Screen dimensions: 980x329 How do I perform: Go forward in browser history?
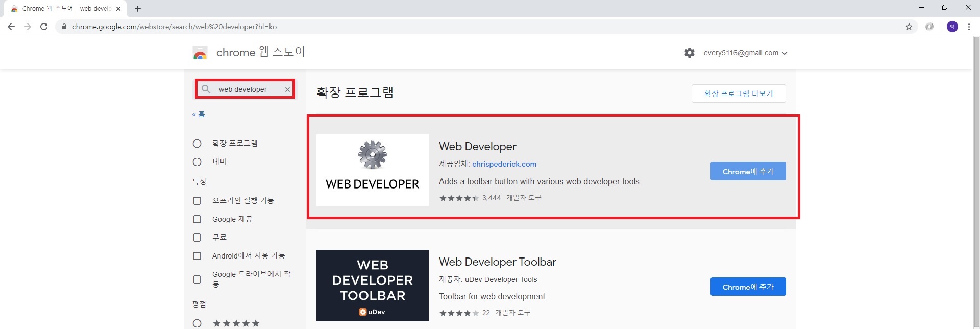28,27
